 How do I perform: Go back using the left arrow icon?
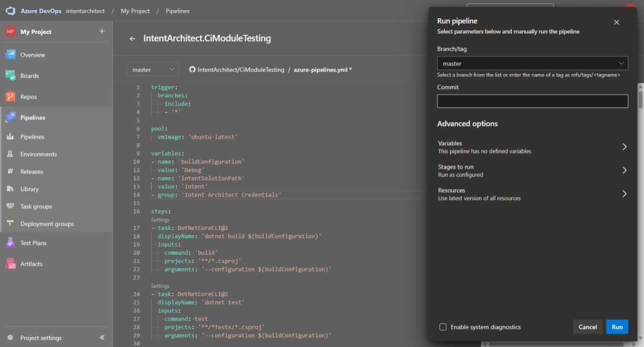(133, 39)
